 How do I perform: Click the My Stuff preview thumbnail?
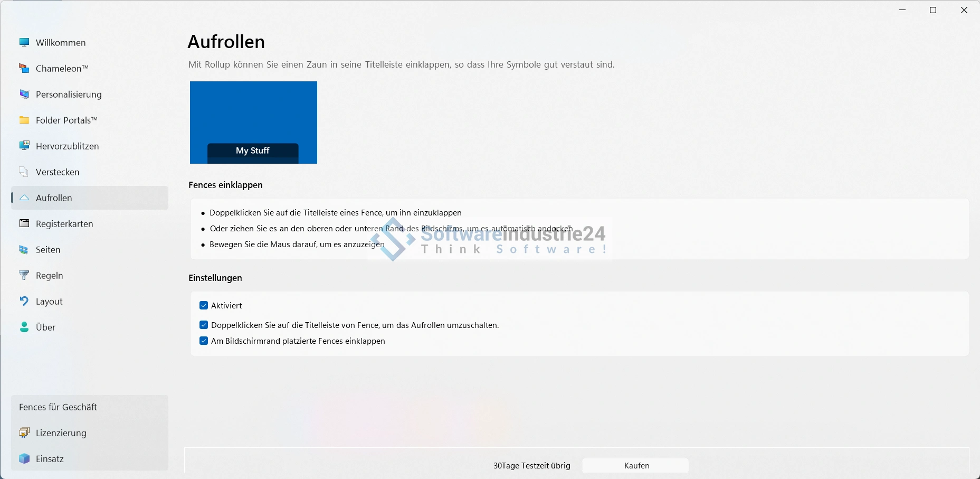point(253,123)
